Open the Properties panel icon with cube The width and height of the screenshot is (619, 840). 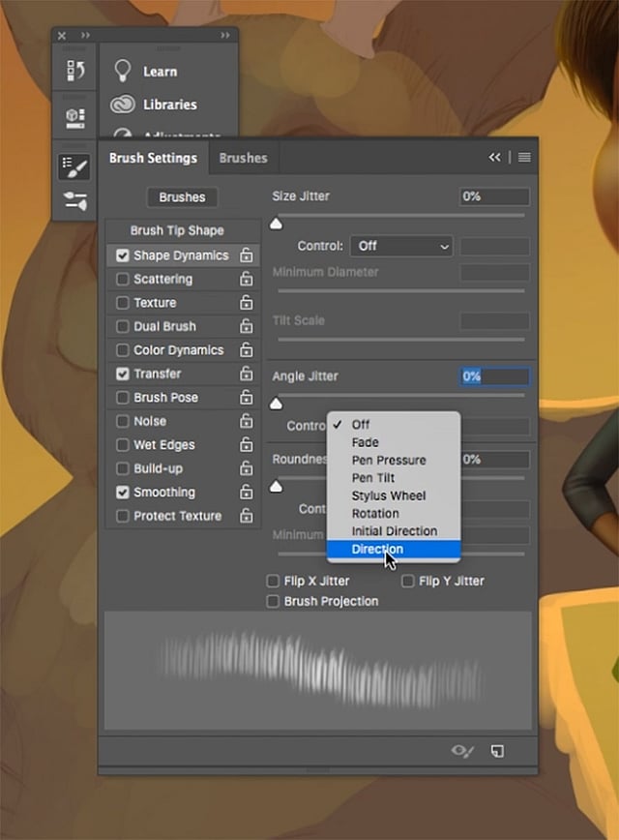tap(75, 118)
